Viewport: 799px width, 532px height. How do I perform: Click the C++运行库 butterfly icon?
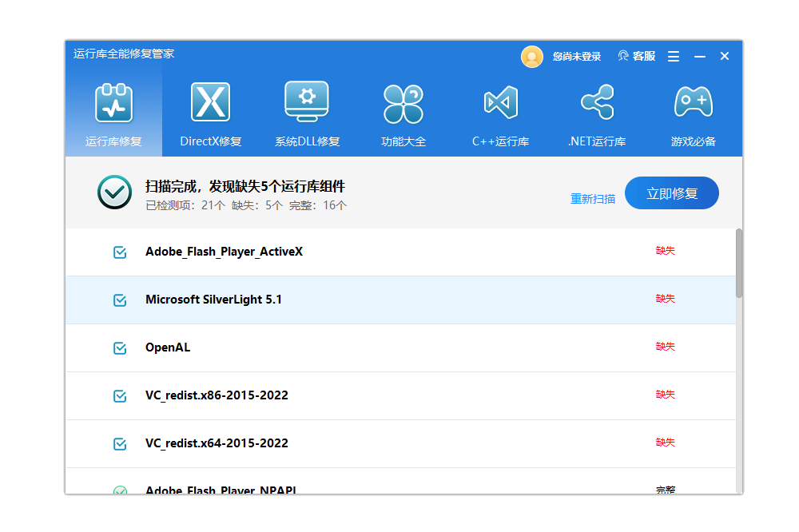click(499, 101)
